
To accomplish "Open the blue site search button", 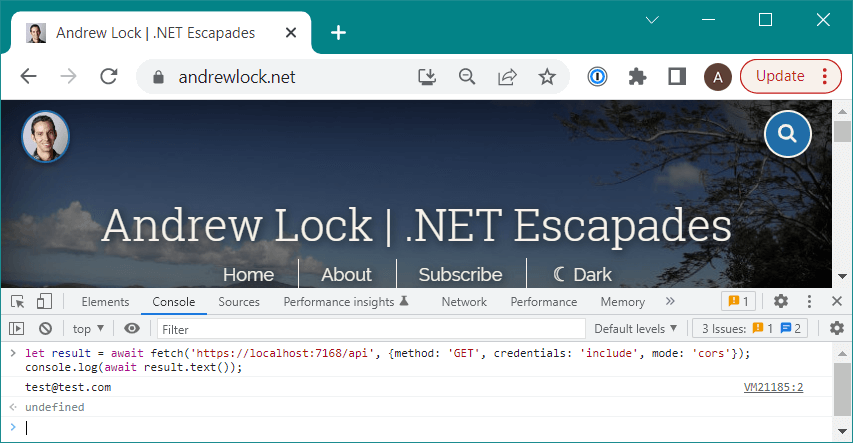I will pyautogui.click(x=787, y=134).
